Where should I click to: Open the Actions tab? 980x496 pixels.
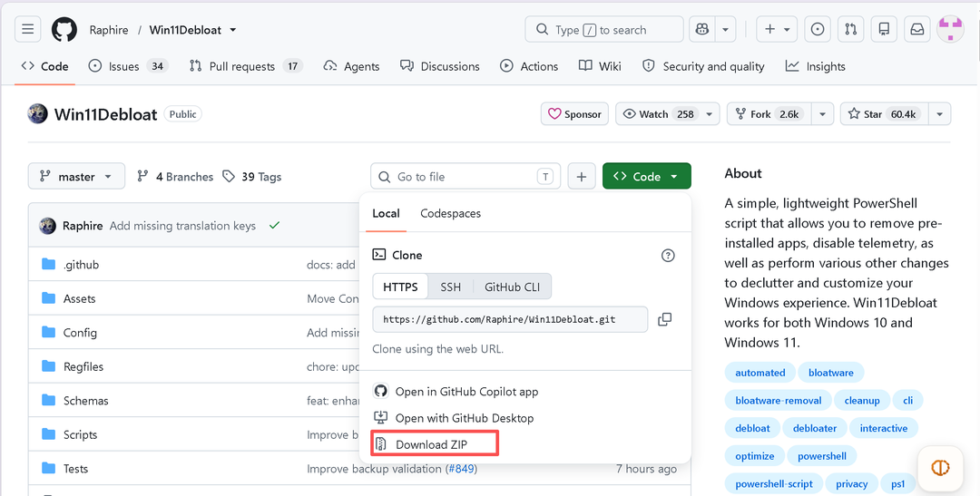529,66
